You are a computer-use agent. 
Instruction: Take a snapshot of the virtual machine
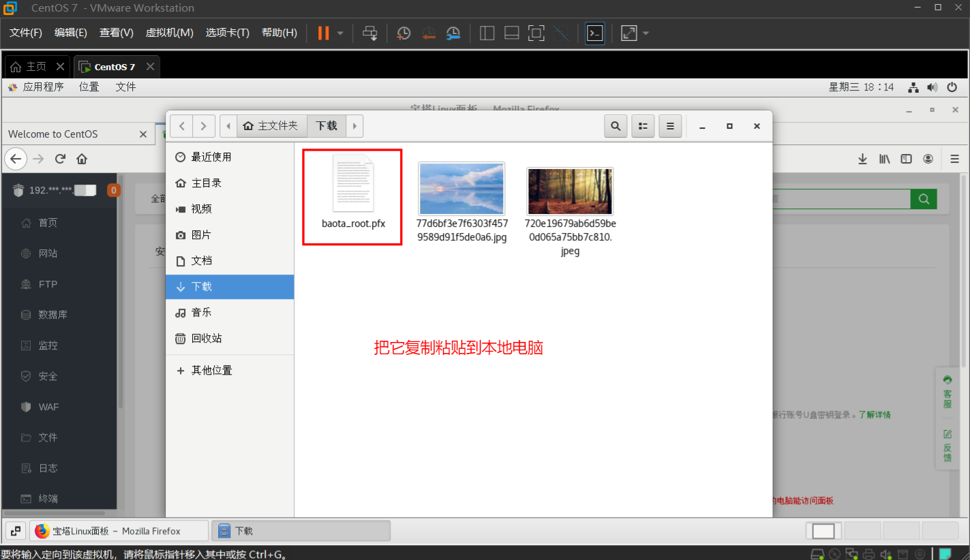(404, 33)
